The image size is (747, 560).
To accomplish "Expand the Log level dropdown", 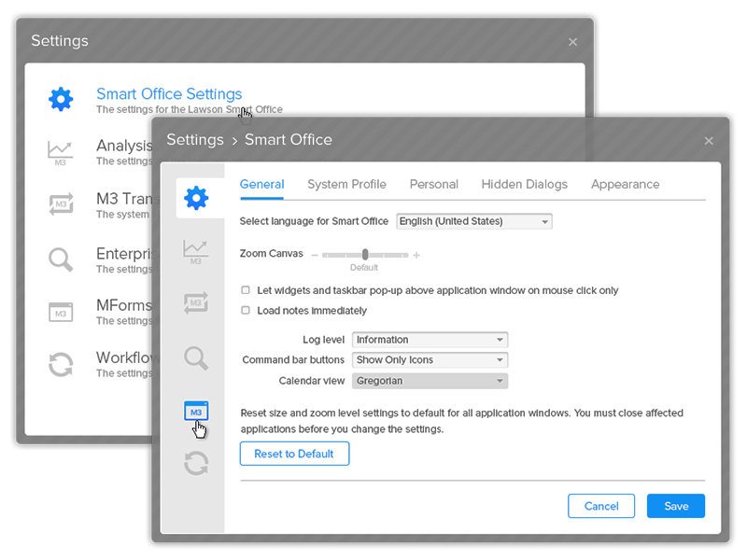I will (430, 340).
